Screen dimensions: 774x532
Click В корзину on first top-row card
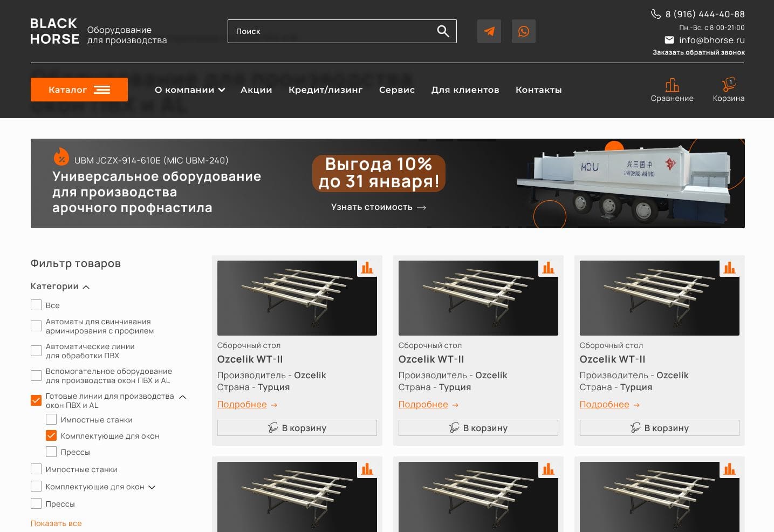pos(297,428)
